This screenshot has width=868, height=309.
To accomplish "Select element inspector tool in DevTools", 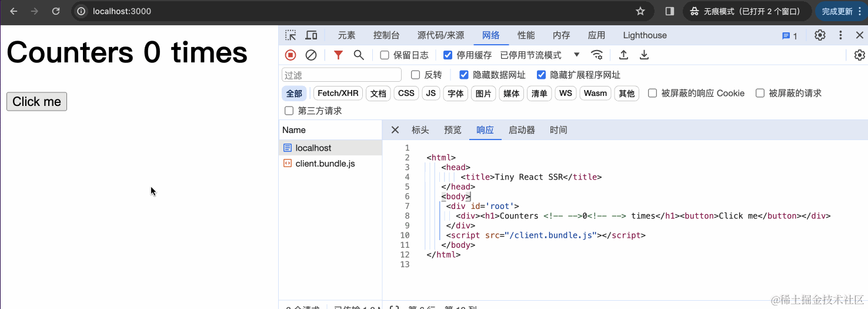I will tap(291, 35).
